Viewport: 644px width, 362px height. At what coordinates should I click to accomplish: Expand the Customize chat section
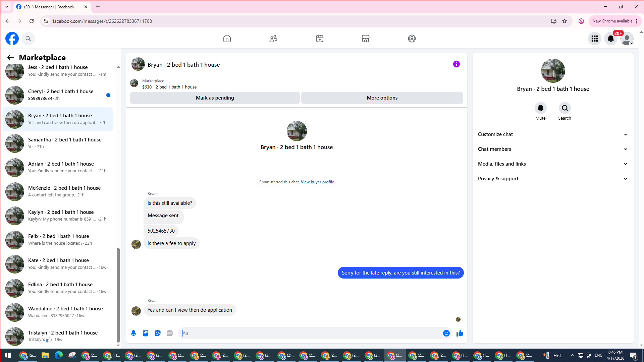click(553, 134)
